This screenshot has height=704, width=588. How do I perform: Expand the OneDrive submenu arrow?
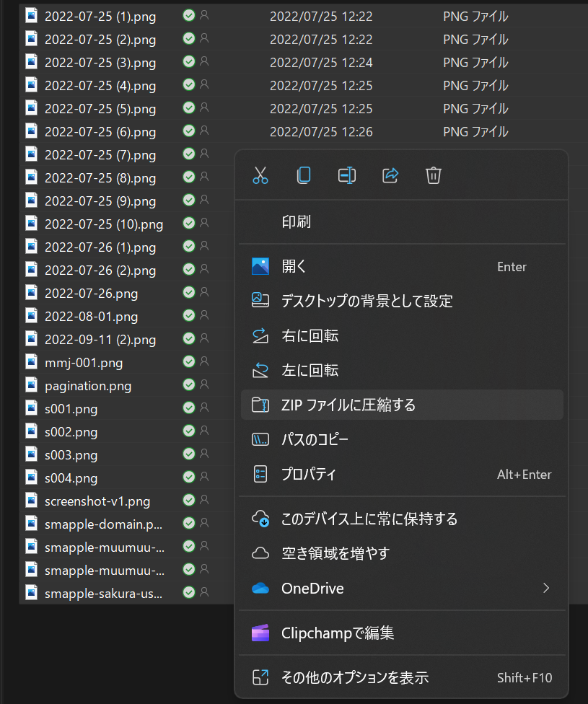coord(546,589)
